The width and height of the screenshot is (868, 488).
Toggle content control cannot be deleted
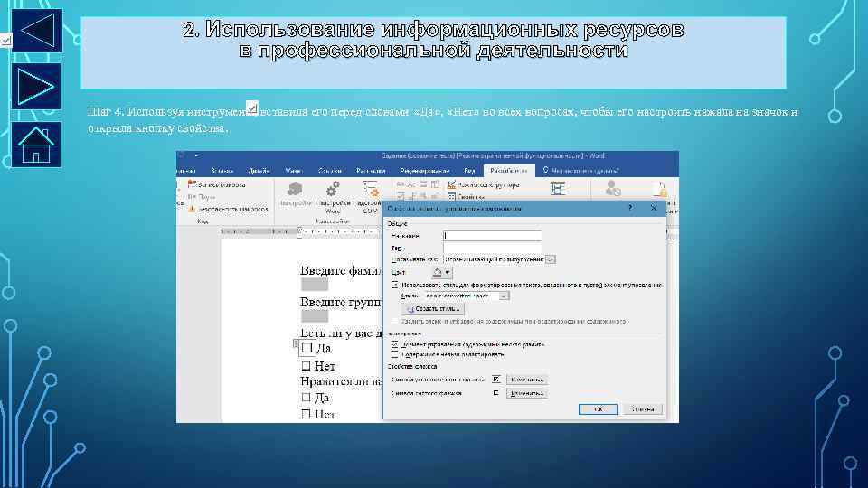[x=395, y=344]
